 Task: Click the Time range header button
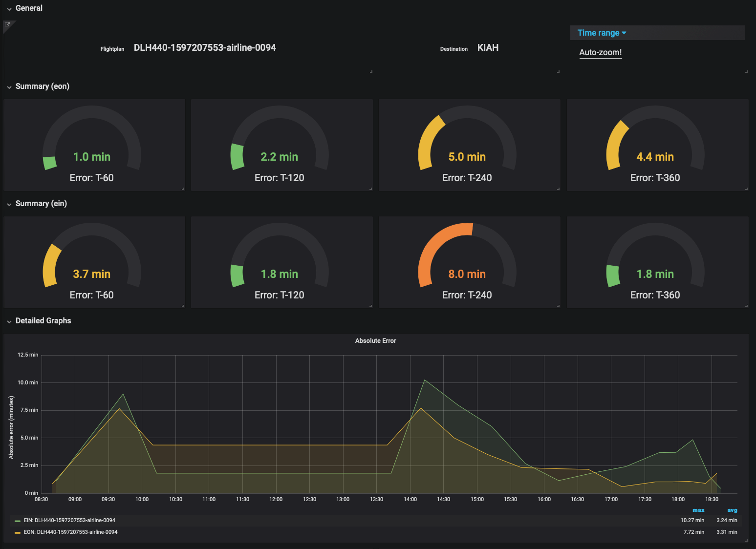click(602, 33)
